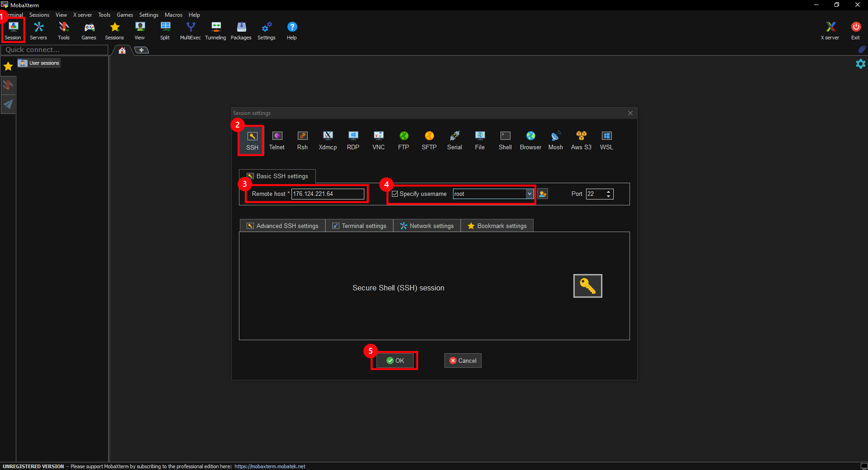Click the SSH key image button
The image size is (868, 470).
click(x=587, y=286)
